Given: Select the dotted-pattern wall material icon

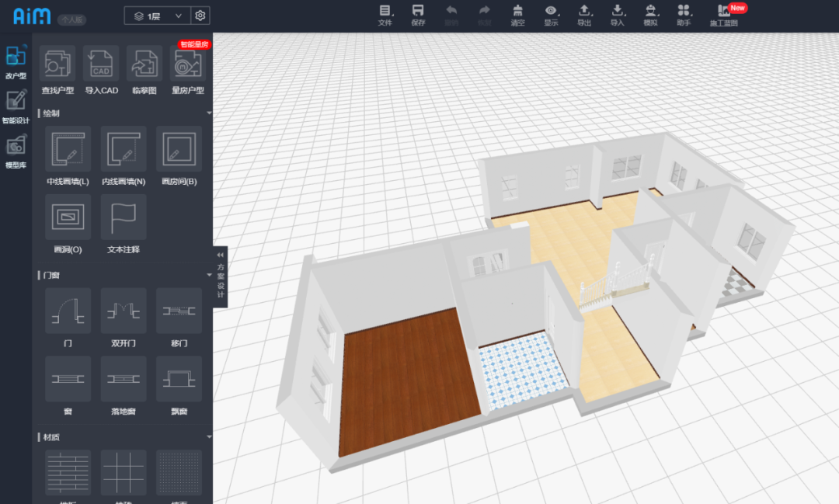Looking at the screenshot, I should click(x=179, y=472).
